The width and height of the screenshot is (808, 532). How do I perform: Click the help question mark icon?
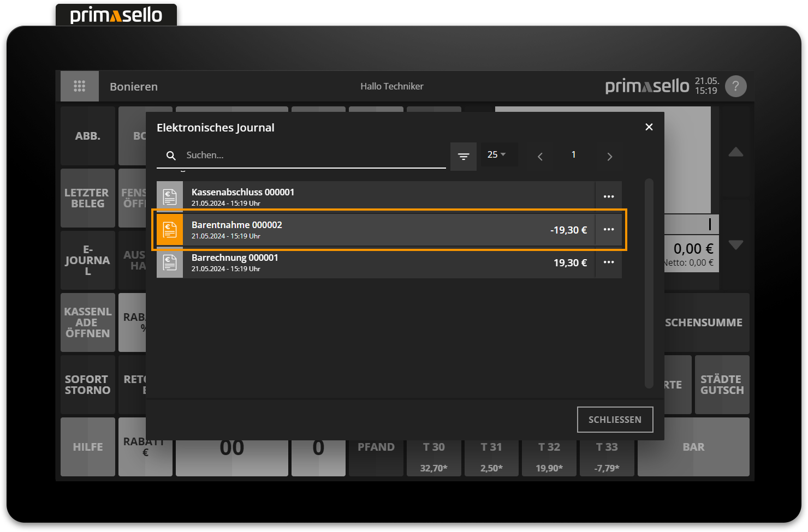tap(735, 86)
